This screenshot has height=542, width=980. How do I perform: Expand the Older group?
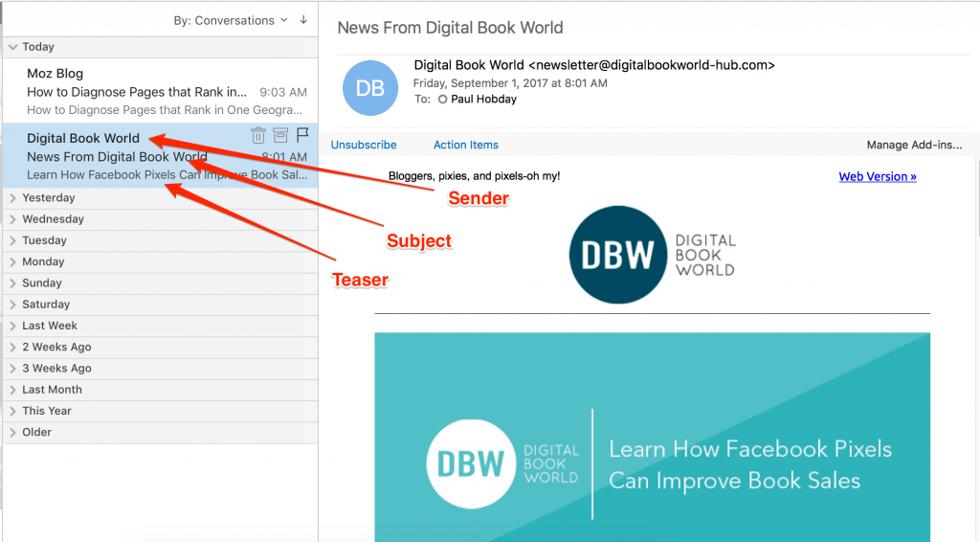pyautogui.click(x=12, y=432)
